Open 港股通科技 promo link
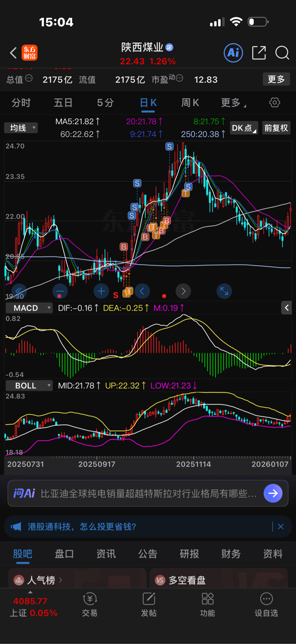 [82, 527]
